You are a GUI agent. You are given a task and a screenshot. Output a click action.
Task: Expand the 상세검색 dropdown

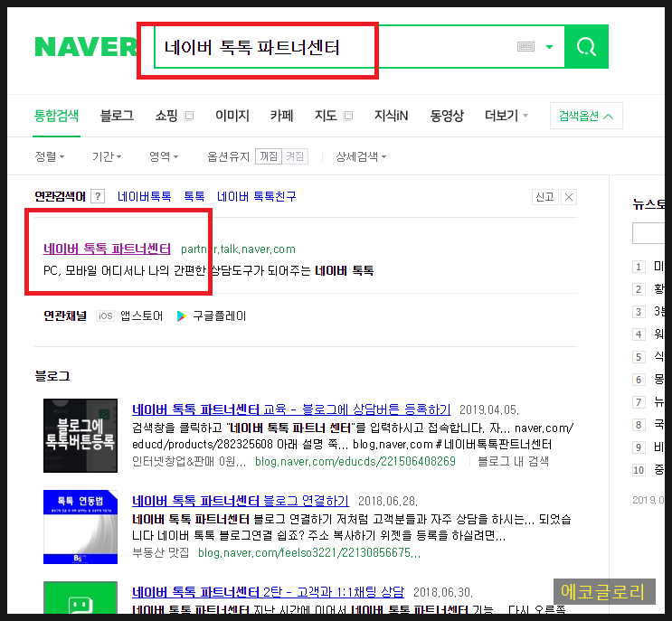(x=361, y=156)
